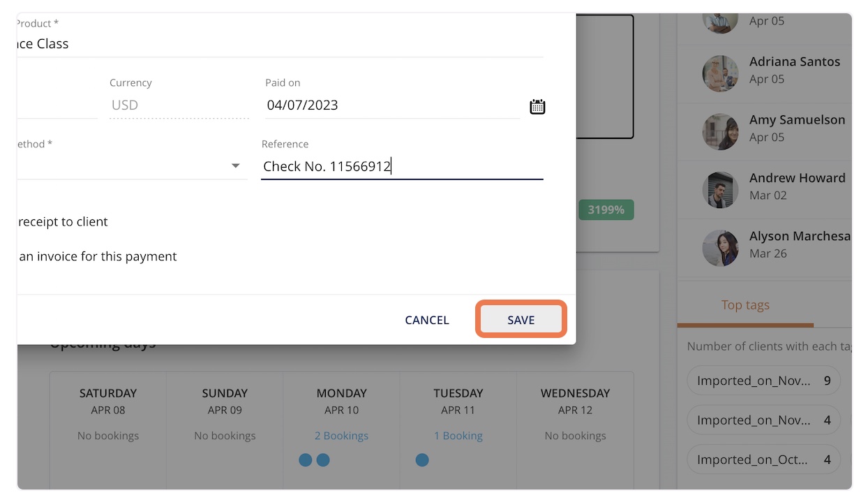Screen dimensions: 868x500
Task: Click Alyson Marchesa avatar
Action: (x=720, y=248)
